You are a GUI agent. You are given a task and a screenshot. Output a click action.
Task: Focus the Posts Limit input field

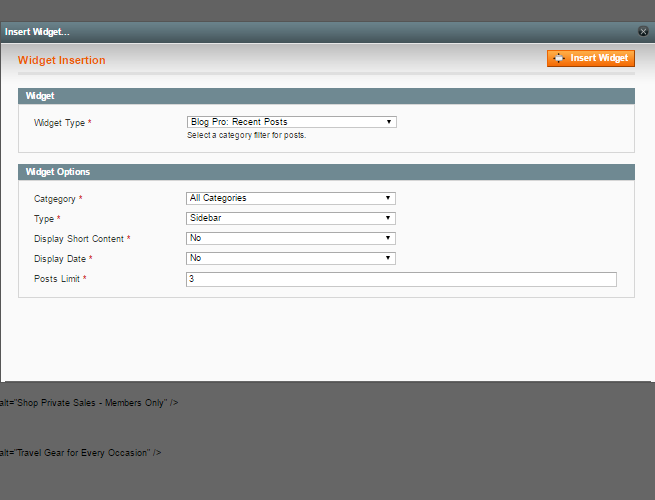click(x=401, y=279)
